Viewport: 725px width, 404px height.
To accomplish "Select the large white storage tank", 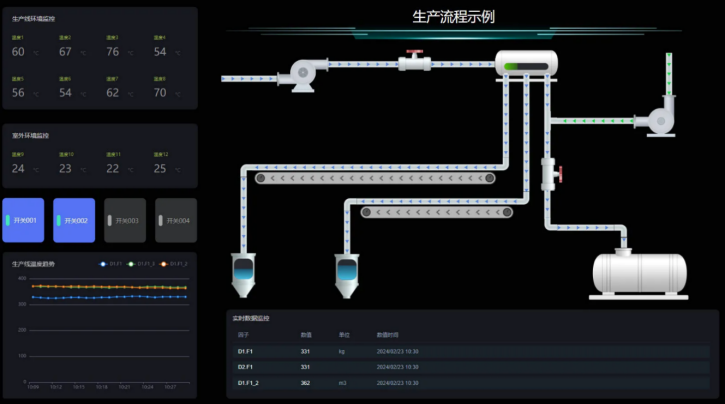I will click(x=640, y=273).
